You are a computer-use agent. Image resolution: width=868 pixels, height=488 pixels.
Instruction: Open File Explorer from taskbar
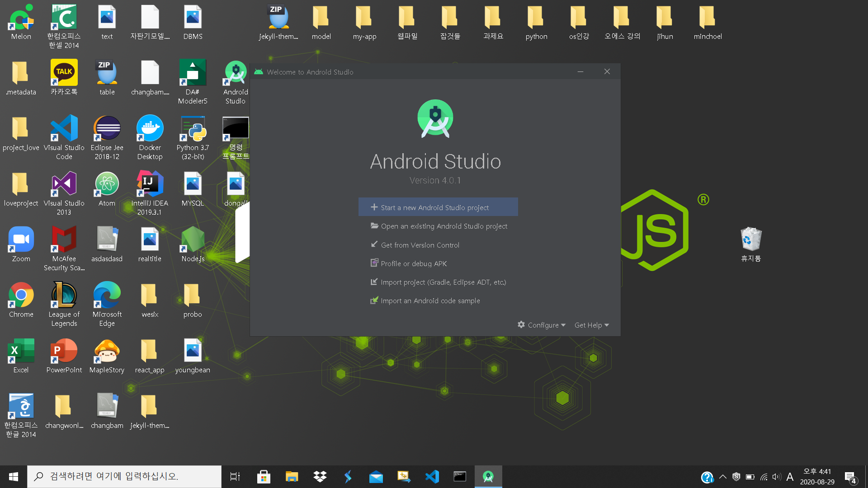(292, 477)
